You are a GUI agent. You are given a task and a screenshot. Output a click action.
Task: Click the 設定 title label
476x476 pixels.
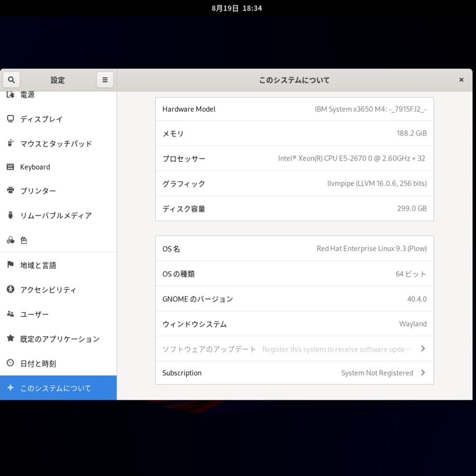58,80
